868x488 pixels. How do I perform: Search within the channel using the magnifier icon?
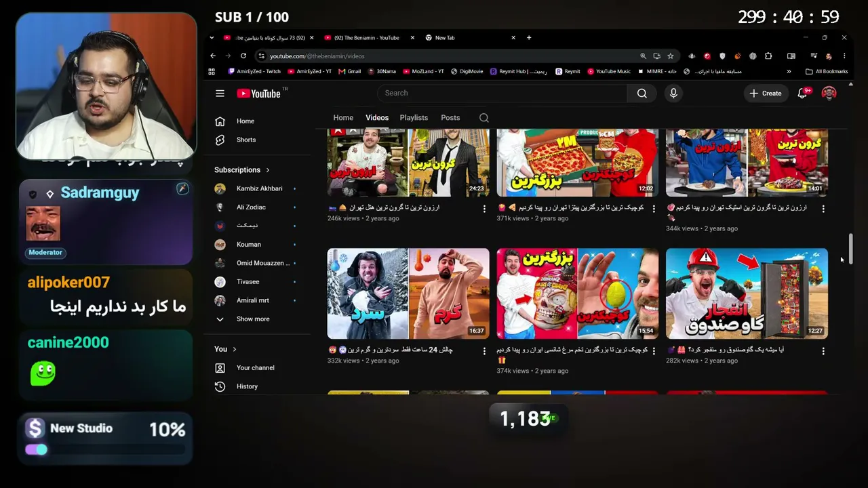pos(484,118)
